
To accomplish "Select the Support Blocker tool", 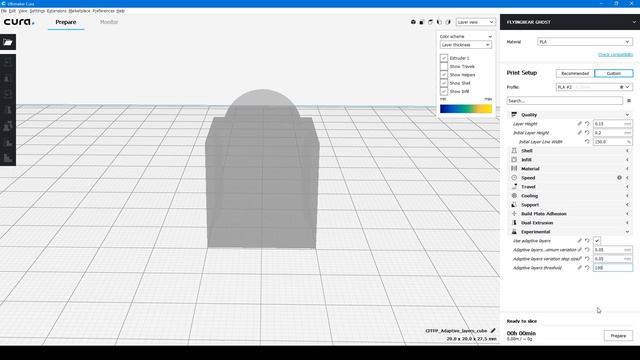I will click(x=8, y=142).
